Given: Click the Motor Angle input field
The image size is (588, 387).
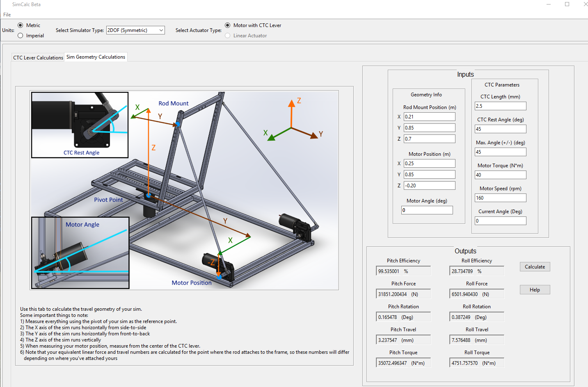Looking at the screenshot, I should point(427,210).
